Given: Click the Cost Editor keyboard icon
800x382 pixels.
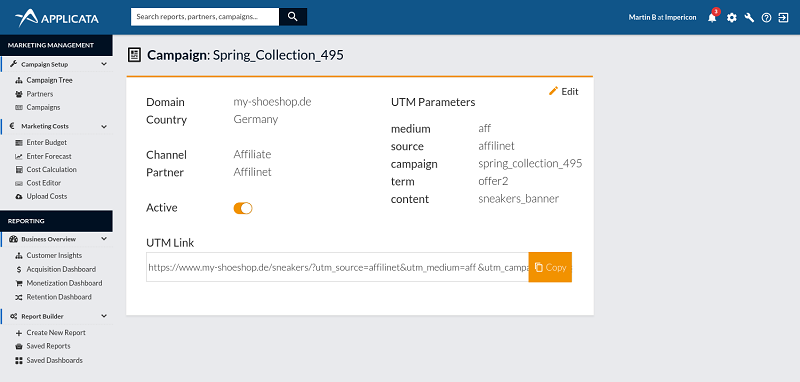Looking at the screenshot, I should pos(19,183).
